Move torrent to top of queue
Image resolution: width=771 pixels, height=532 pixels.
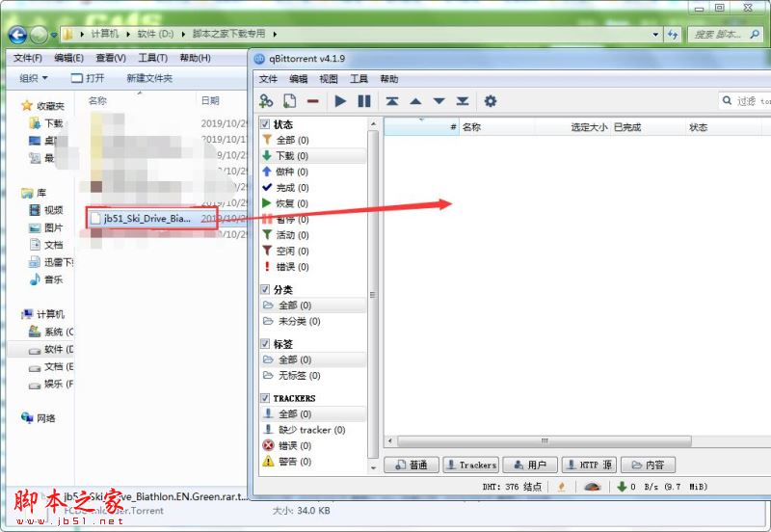392,101
